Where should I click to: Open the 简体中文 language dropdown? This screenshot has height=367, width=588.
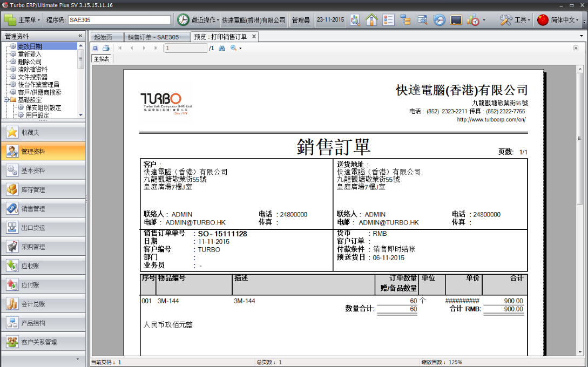click(x=564, y=20)
